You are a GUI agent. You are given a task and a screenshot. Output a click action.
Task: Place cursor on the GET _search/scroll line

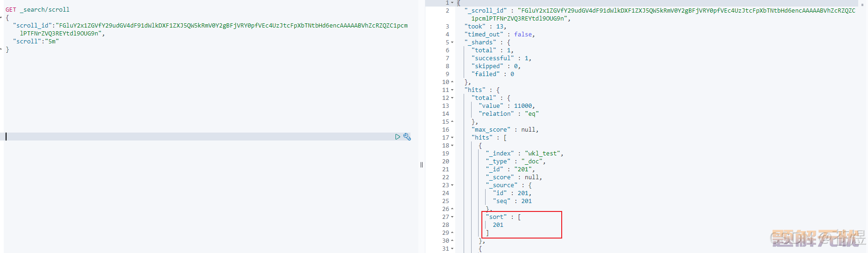(x=37, y=10)
